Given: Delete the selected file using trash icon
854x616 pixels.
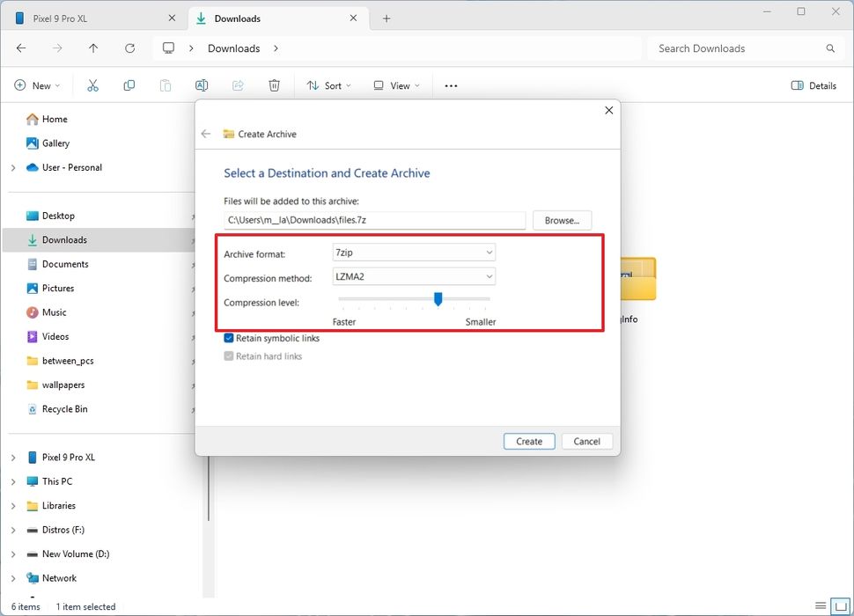Looking at the screenshot, I should point(274,85).
